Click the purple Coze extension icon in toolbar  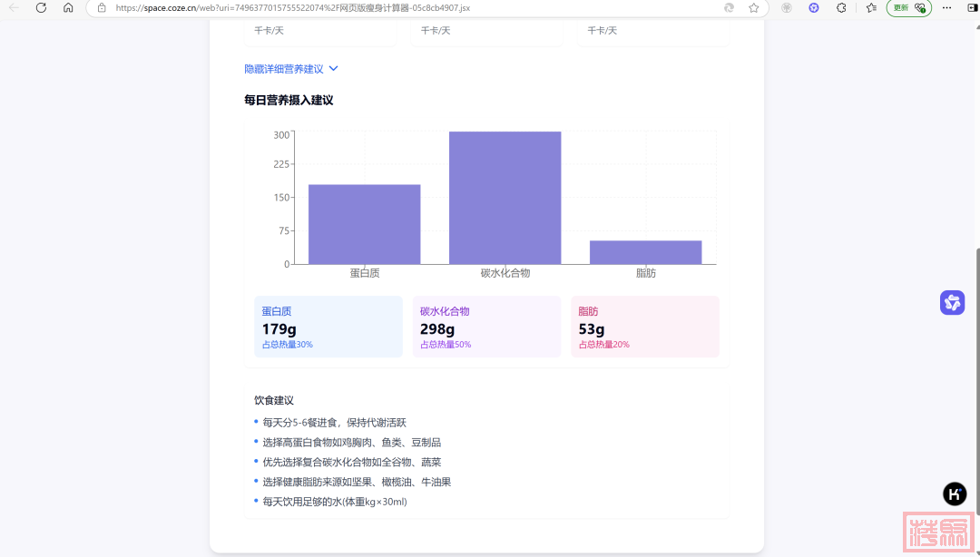point(814,7)
